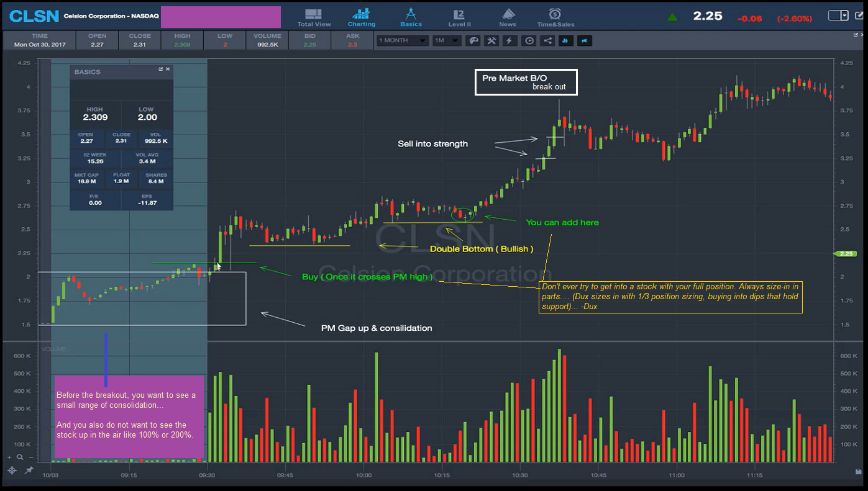Toggle the blue megaphone icon button

[x=585, y=41]
